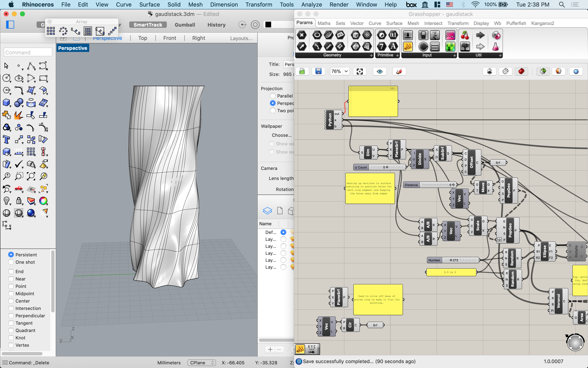
Task: Toggle Grasshopper preview eye icon
Action: [380, 71]
